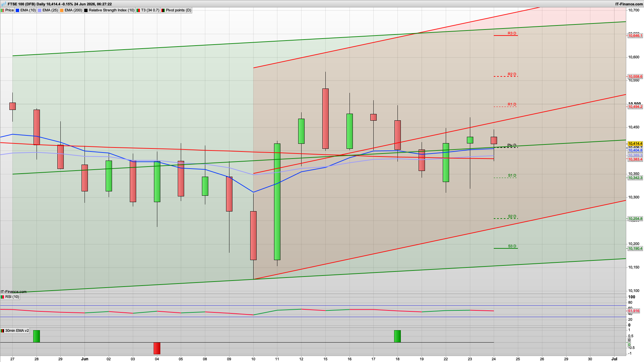
Task: Click the green 30min EMA bar on date 28
Action: [37, 337]
